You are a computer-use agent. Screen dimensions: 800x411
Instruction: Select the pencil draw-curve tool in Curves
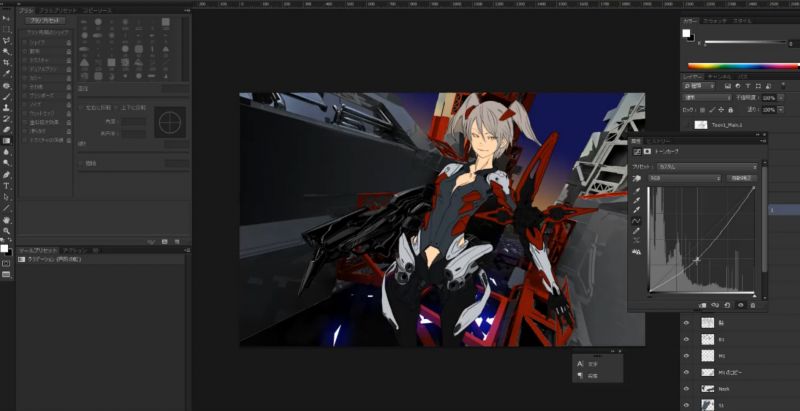637,231
